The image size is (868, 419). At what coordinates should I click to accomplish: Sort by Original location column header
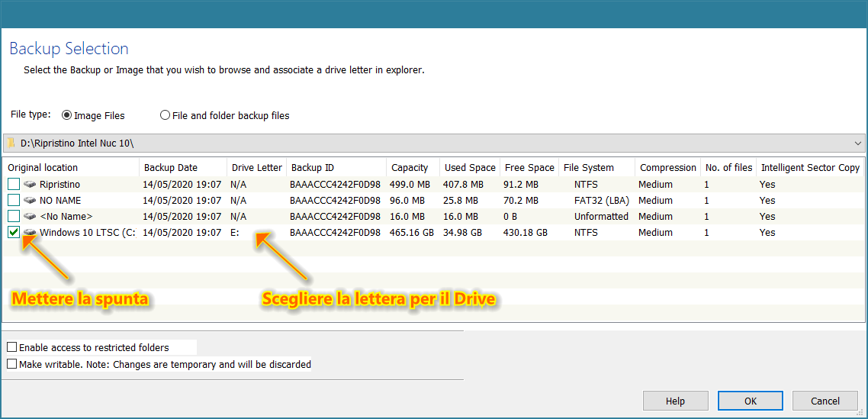71,167
